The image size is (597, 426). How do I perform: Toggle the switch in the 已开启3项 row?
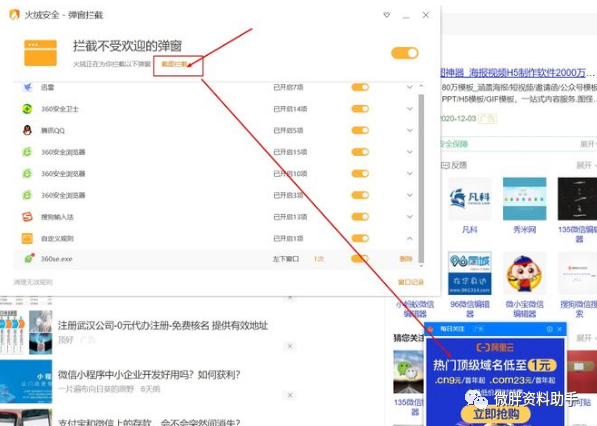point(360,195)
